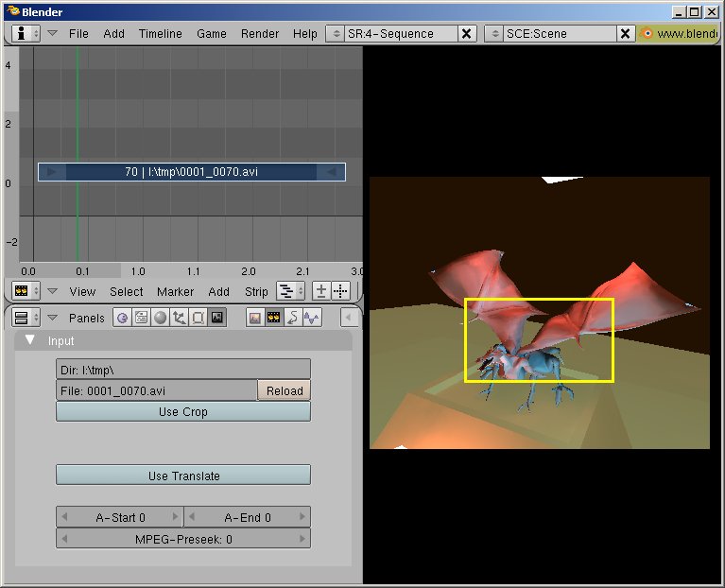Open the Panels menu

tap(86, 318)
